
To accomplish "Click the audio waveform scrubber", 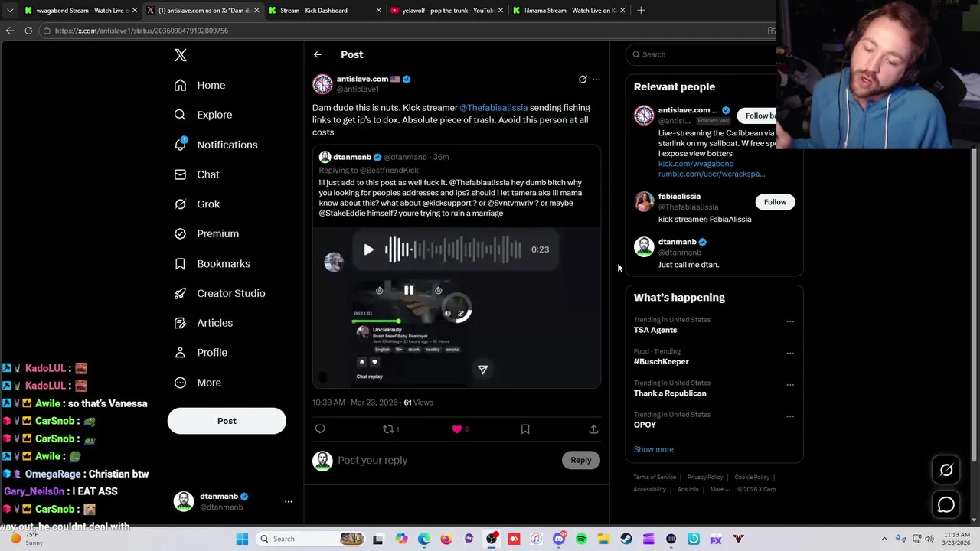I will (453, 249).
